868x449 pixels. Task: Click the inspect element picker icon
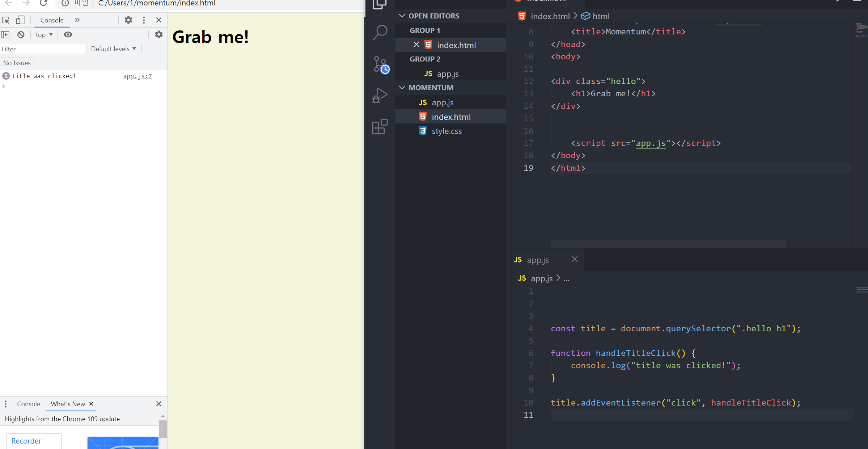pos(6,20)
